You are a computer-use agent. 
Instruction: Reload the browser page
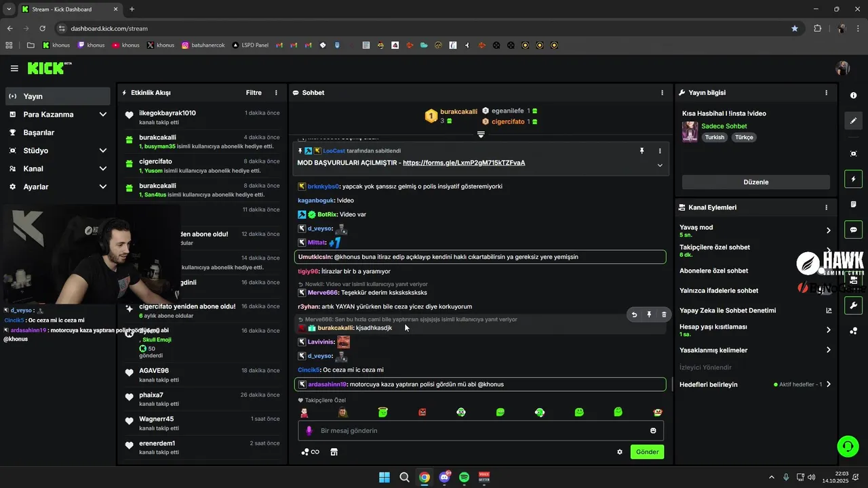click(43, 28)
